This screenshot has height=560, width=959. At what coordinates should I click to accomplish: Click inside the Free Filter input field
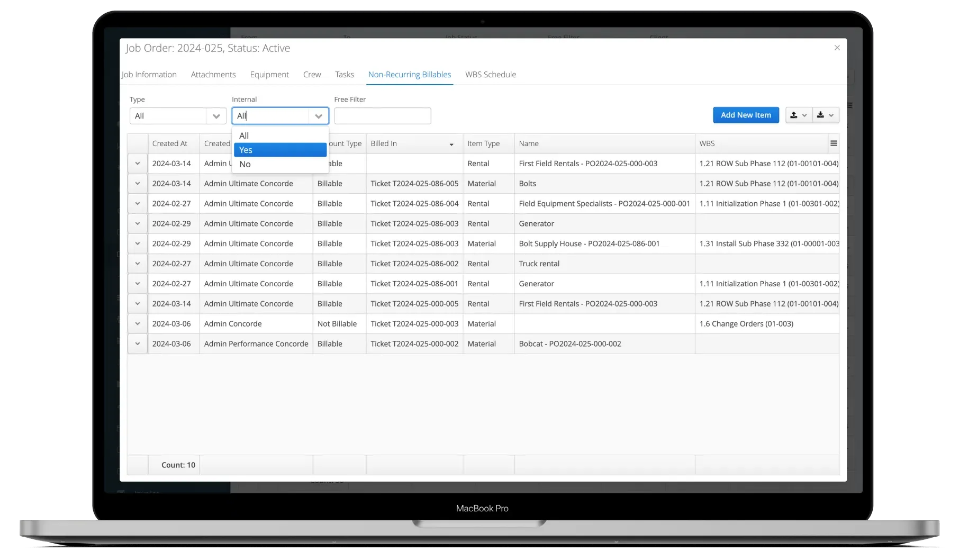tap(382, 115)
